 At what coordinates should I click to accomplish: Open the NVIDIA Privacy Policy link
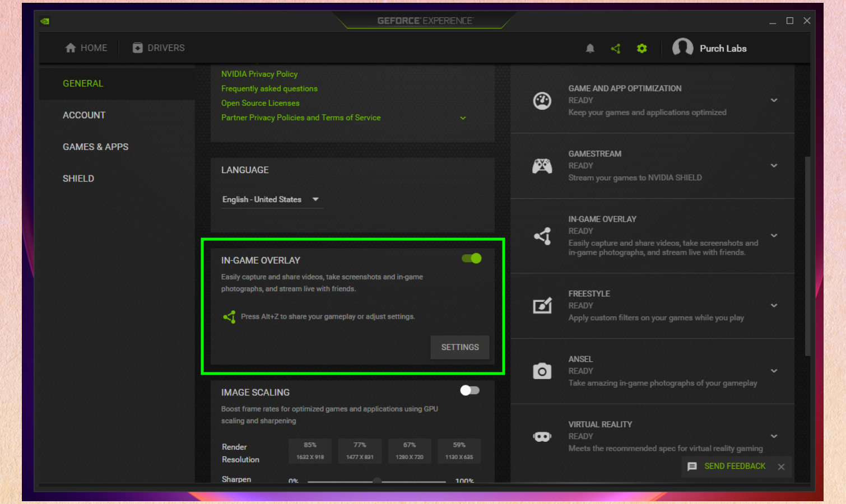pyautogui.click(x=259, y=74)
